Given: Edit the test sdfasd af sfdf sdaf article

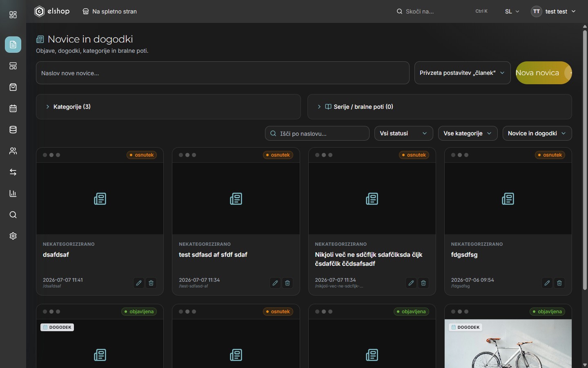Looking at the screenshot, I should pos(275,283).
